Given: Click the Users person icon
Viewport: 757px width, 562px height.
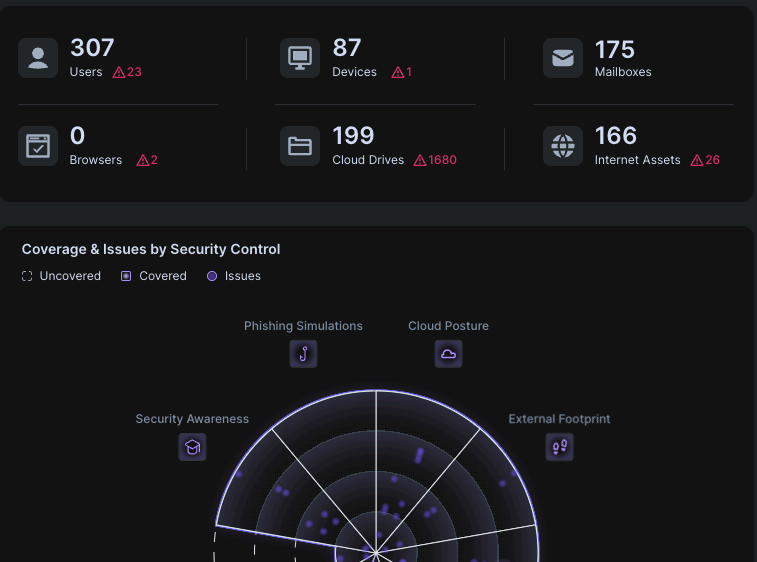Looking at the screenshot, I should [x=38, y=58].
